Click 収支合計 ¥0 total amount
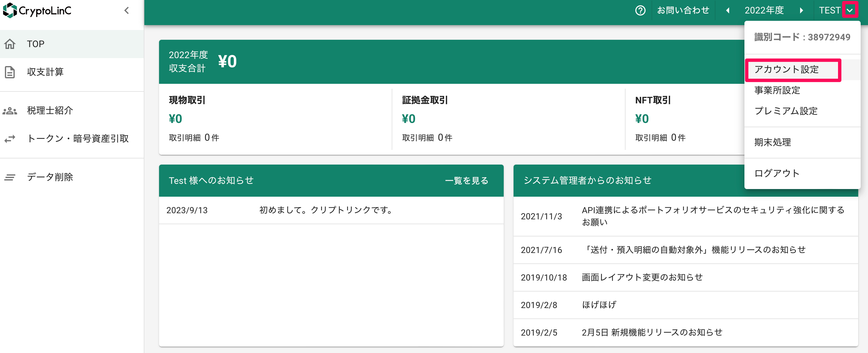Viewport: 868px width, 353px height. coord(228,61)
